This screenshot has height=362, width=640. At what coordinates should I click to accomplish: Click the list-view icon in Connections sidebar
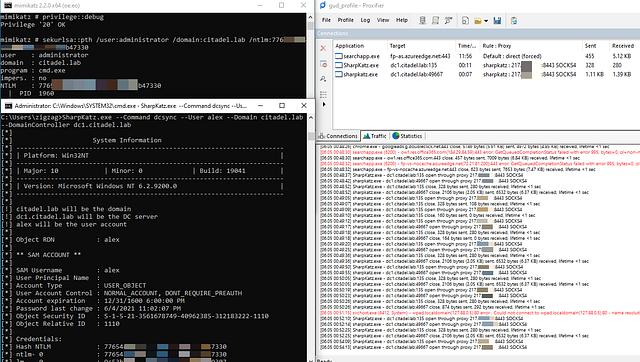(323, 95)
